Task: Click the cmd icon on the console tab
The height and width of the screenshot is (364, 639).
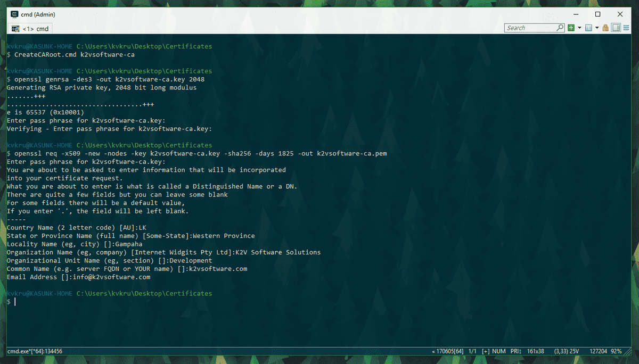Action: (16, 29)
